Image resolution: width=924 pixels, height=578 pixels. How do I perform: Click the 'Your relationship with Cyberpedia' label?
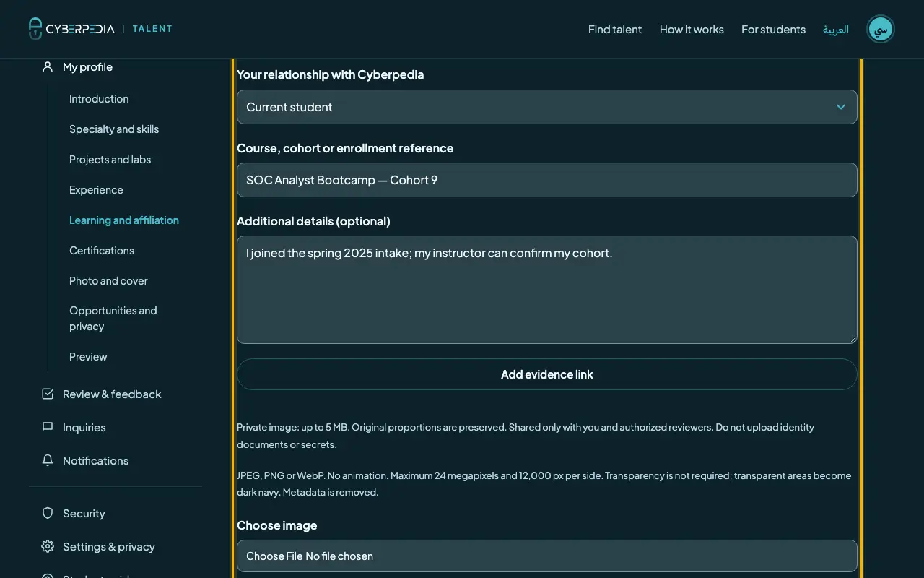pyautogui.click(x=331, y=74)
